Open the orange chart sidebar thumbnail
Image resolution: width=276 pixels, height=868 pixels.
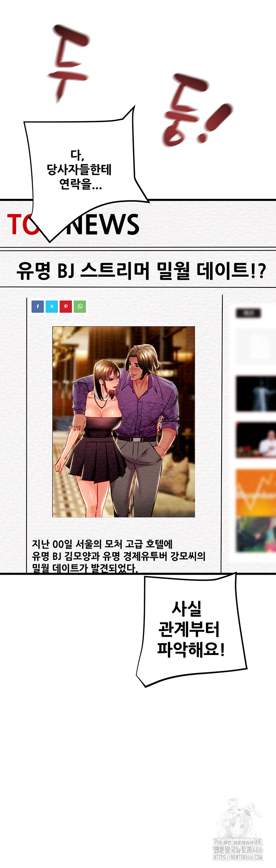(x=256, y=492)
